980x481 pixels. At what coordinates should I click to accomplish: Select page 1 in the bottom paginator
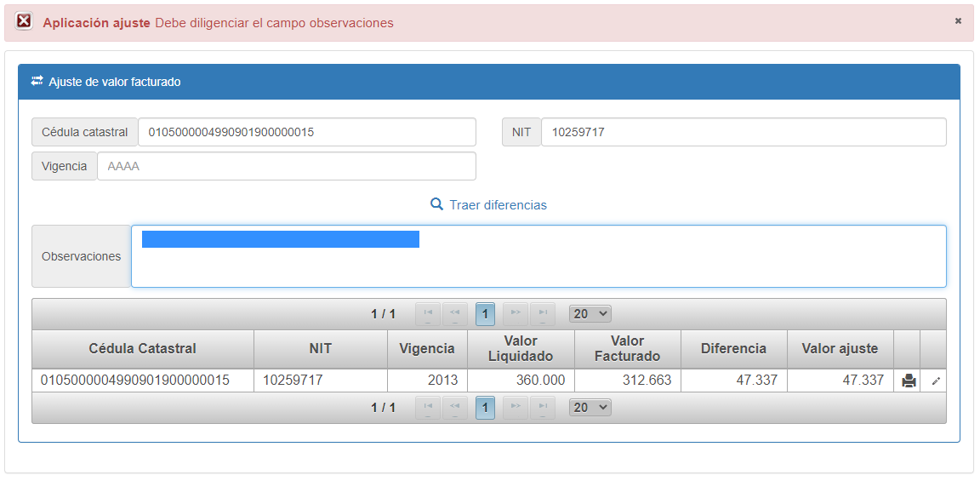tap(485, 408)
